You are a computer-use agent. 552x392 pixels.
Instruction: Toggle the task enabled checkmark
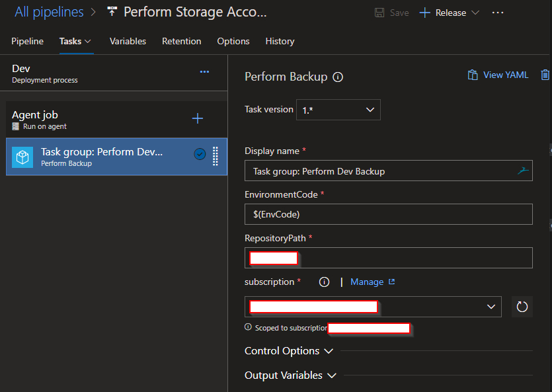tap(200, 154)
